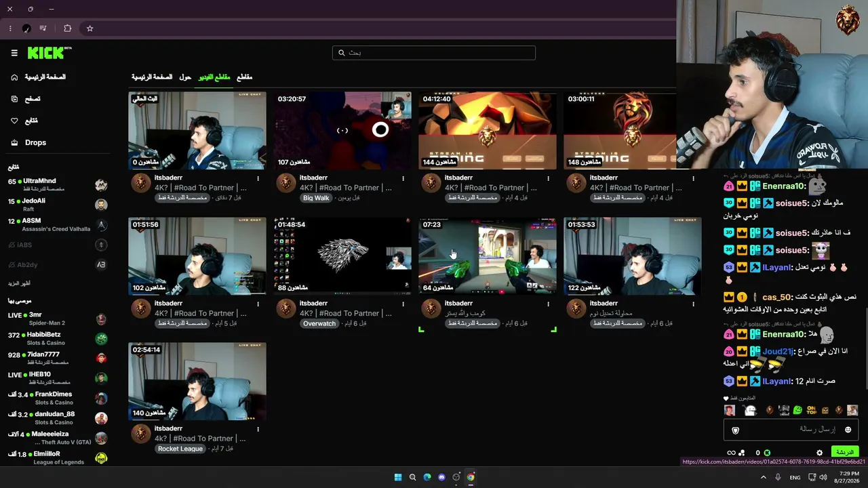
Task: Show hidden system tray icons
Action: point(764,477)
